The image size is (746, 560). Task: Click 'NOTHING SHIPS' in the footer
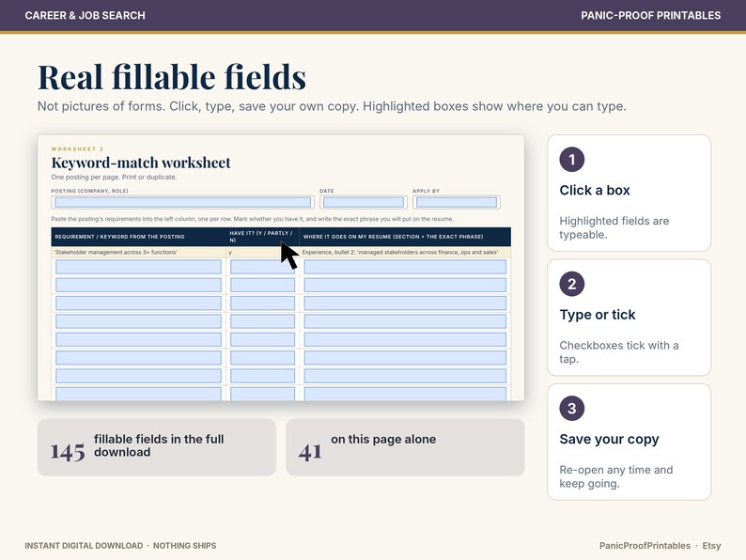184,546
